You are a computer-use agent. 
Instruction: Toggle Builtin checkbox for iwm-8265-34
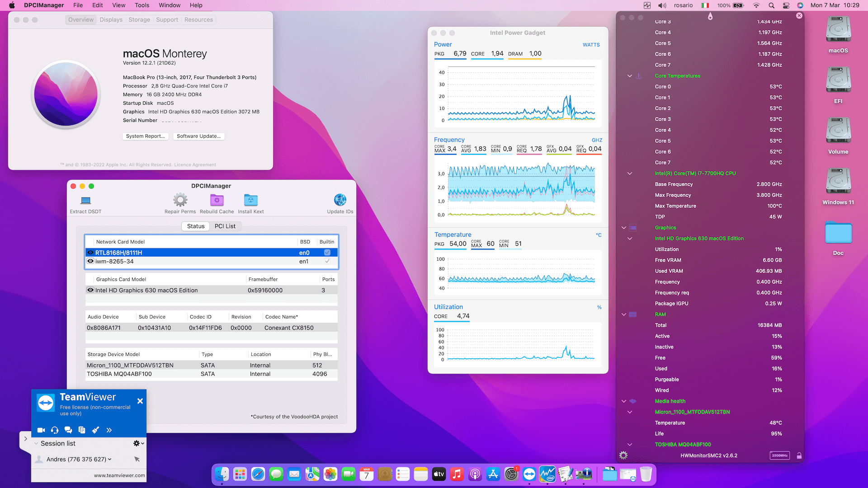tap(327, 261)
